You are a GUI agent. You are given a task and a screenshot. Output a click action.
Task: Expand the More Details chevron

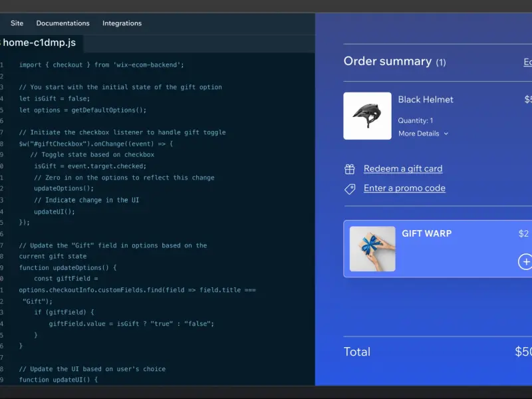pyautogui.click(x=446, y=134)
